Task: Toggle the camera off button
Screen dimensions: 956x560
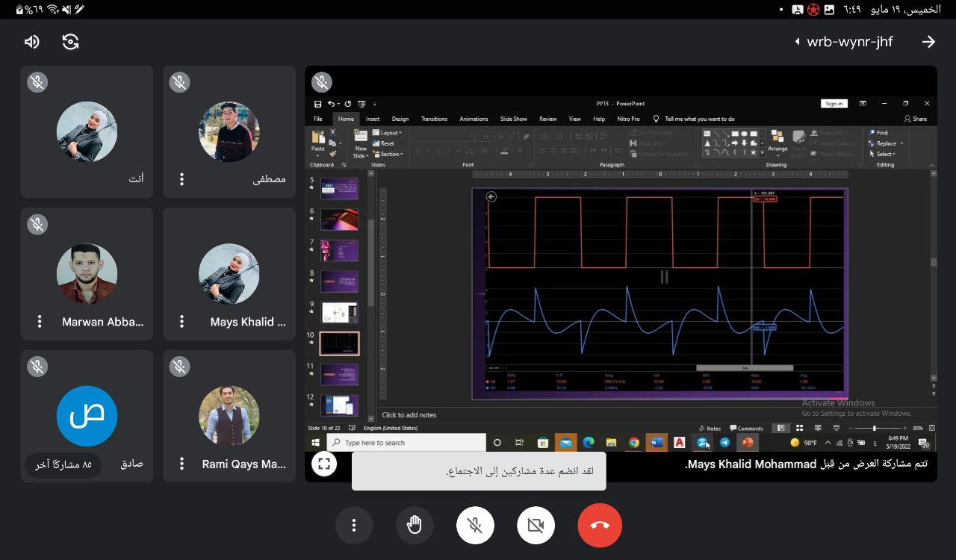Action: coord(536,525)
